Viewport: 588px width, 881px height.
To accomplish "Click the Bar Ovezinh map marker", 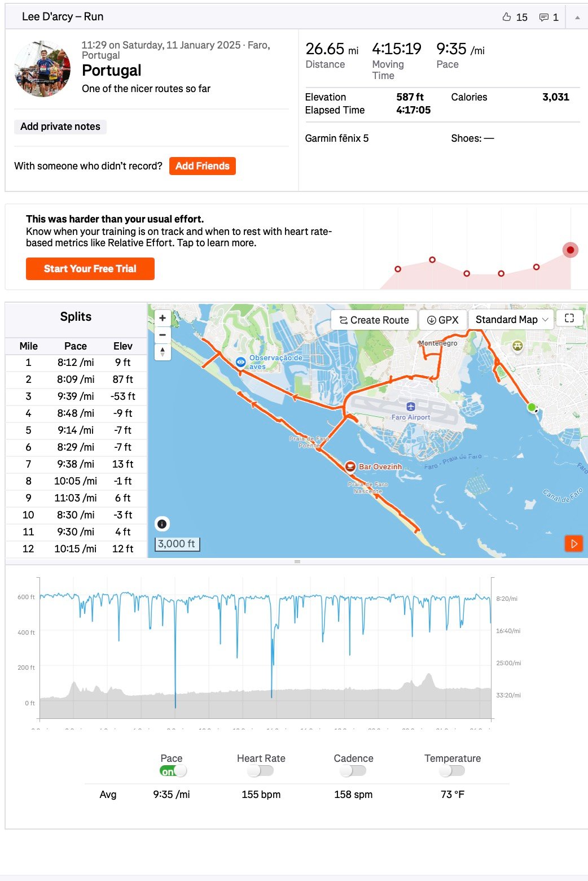I will tap(350, 466).
